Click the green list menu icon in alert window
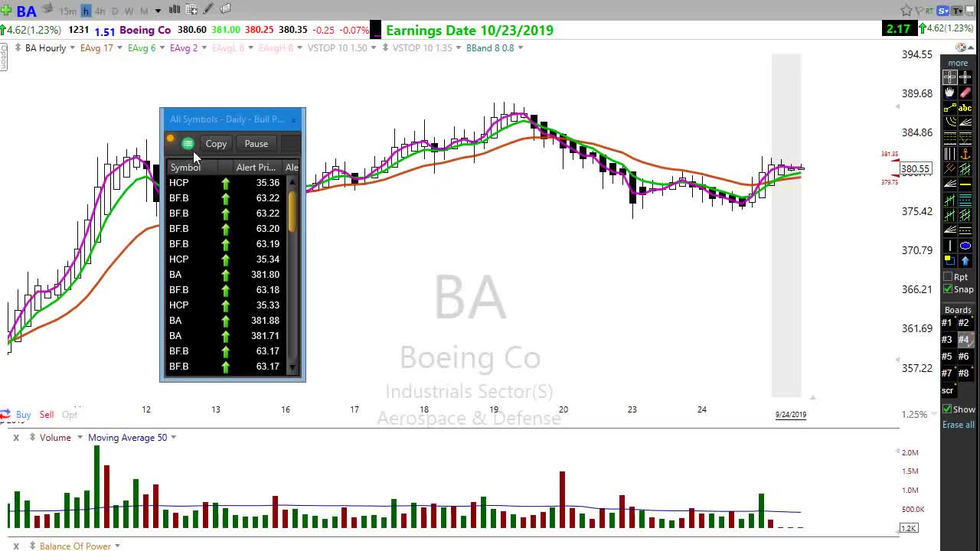This screenshot has width=980, height=551. click(x=188, y=143)
